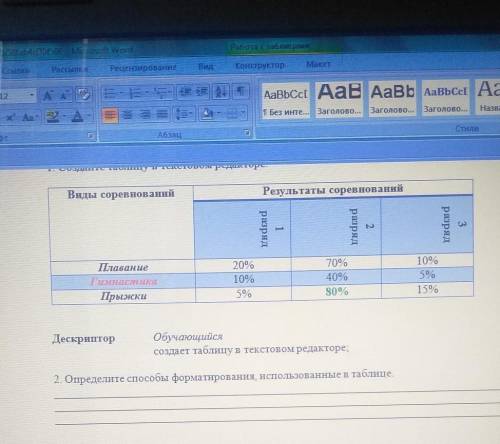This screenshot has width=500, height=444.
Task: Open the Sort A-Z tool
Action: click(x=221, y=91)
